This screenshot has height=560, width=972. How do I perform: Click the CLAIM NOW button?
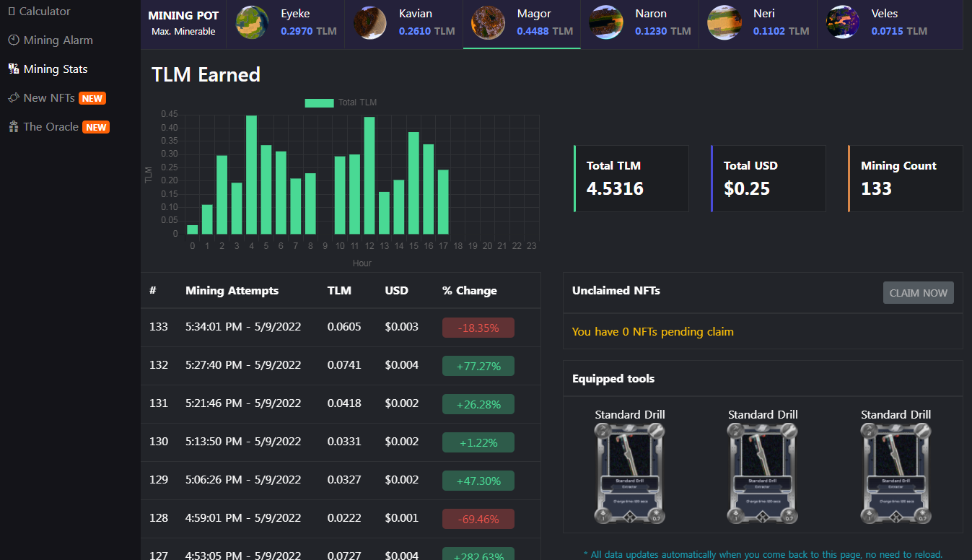pyautogui.click(x=919, y=293)
